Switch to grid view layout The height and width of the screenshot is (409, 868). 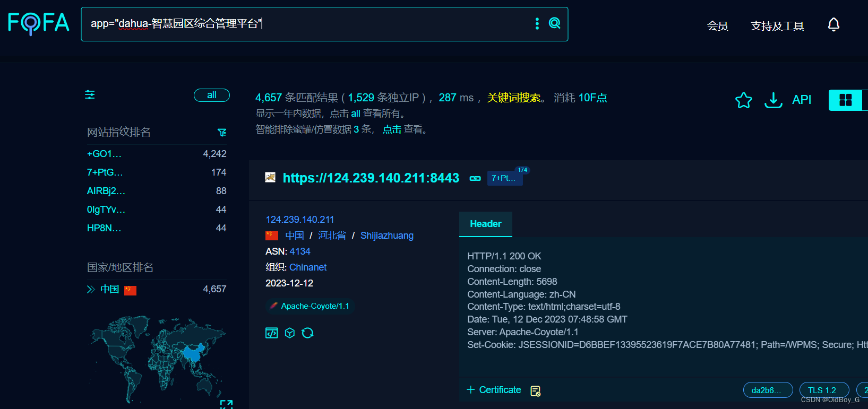[x=846, y=100]
